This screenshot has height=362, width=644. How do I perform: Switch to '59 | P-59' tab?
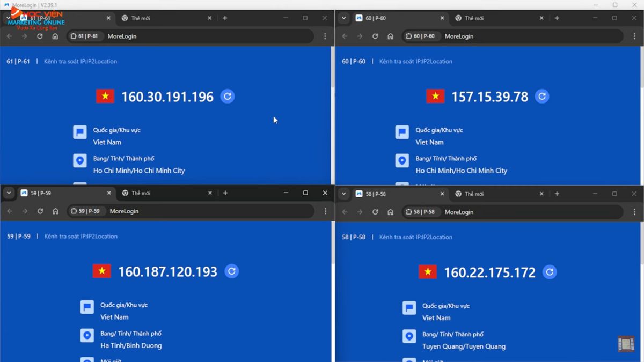[65, 193]
